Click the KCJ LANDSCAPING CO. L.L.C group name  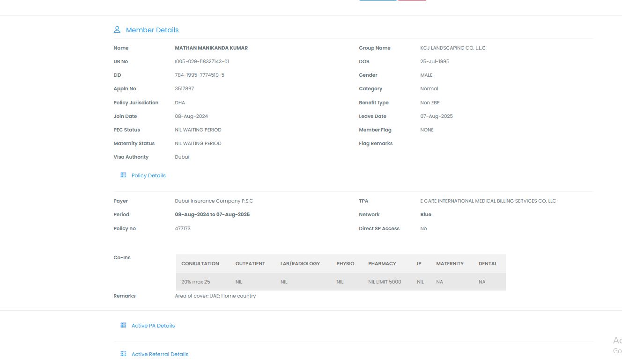[x=453, y=48]
